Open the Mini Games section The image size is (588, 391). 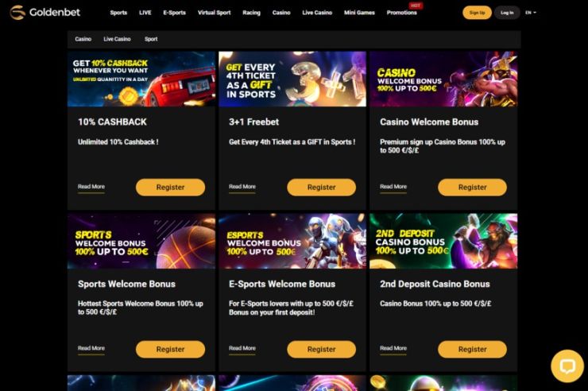pyautogui.click(x=359, y=13)
